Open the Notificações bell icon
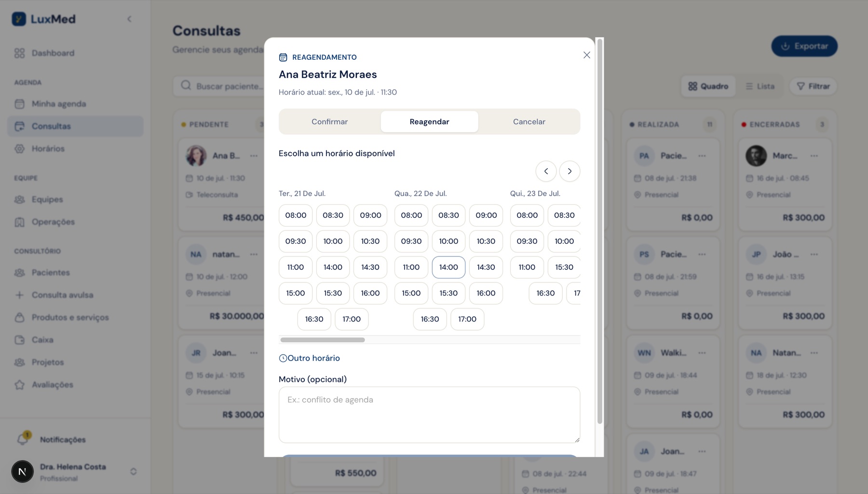Viewport: 868px width, 494px height. click(23, 439)
